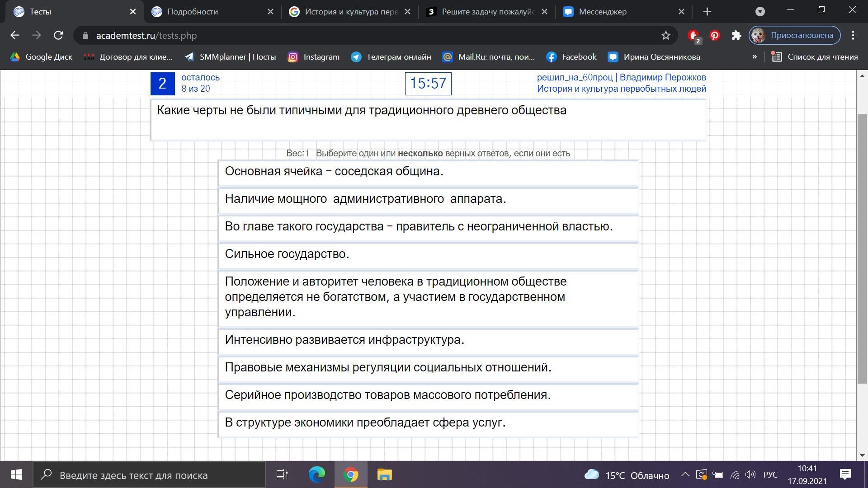Open the Extensions puzzle icon
This screenshot has width=868, height=488.
pos(736,35)
